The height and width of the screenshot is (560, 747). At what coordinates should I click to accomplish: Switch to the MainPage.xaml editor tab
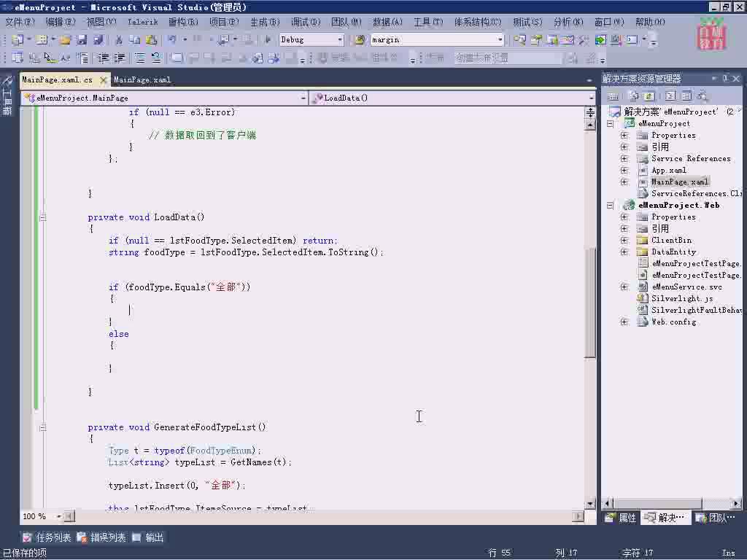pos(142,80)
